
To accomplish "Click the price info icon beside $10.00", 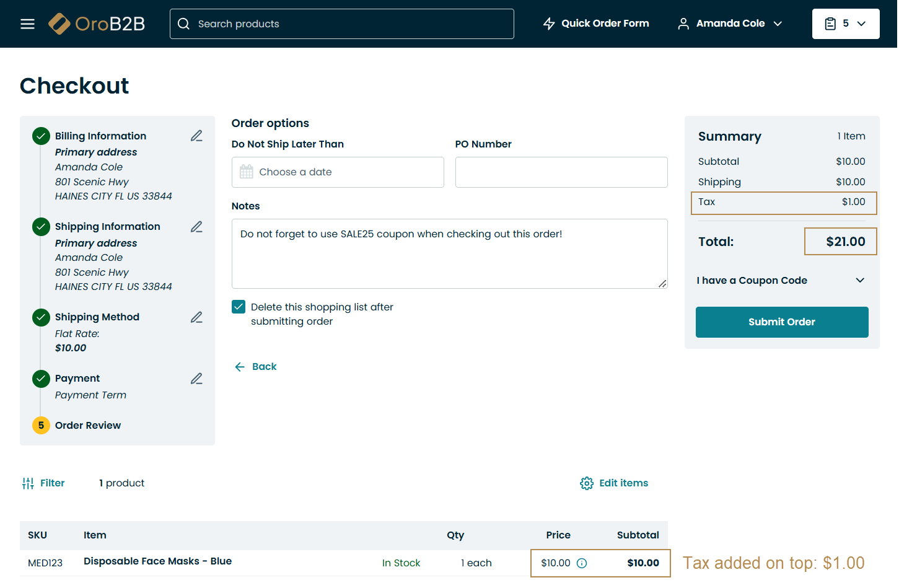I will point(582,563).
